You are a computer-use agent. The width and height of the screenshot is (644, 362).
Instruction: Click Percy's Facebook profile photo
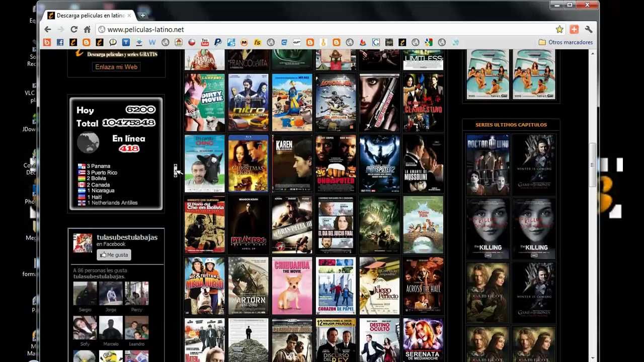tap(136, 294)
